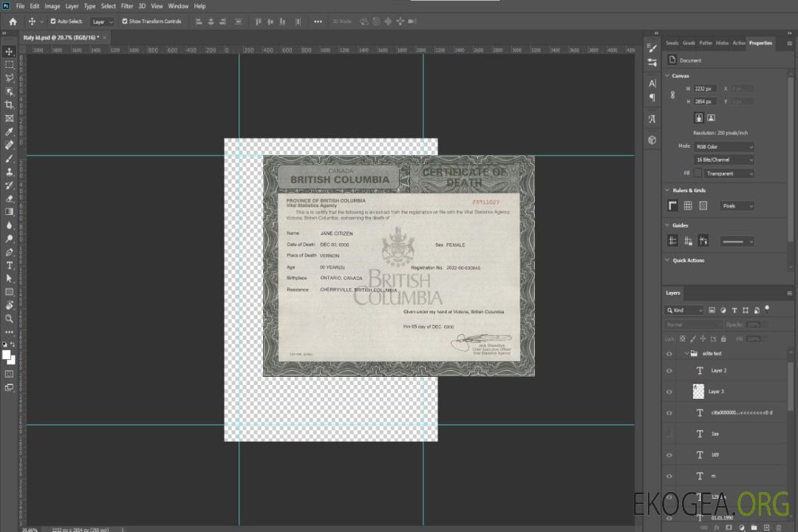Screen dimensions: 798x532
Task: Select the Healing Brush tool
Action: [9, 145]
